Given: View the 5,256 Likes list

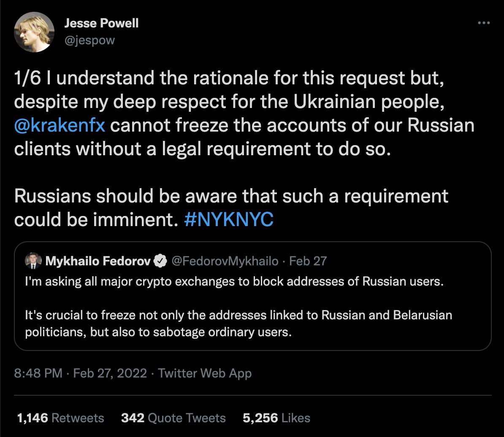Looking at the screenshot, I should [276, 418].
